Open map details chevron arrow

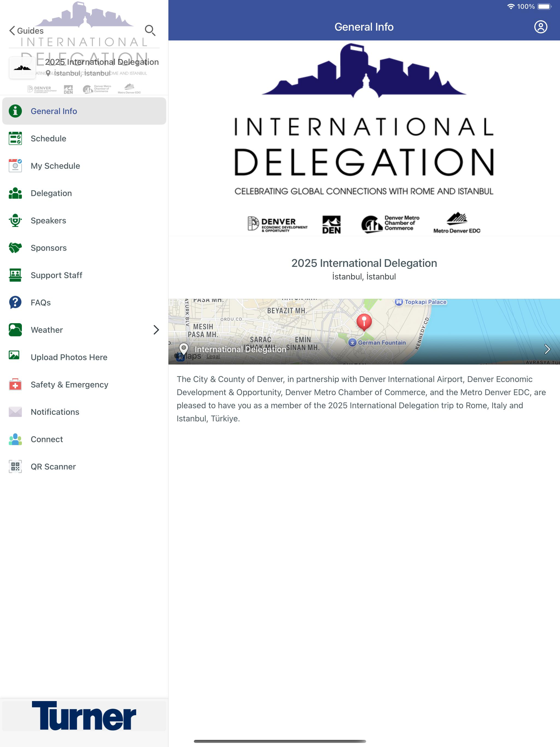547,349
